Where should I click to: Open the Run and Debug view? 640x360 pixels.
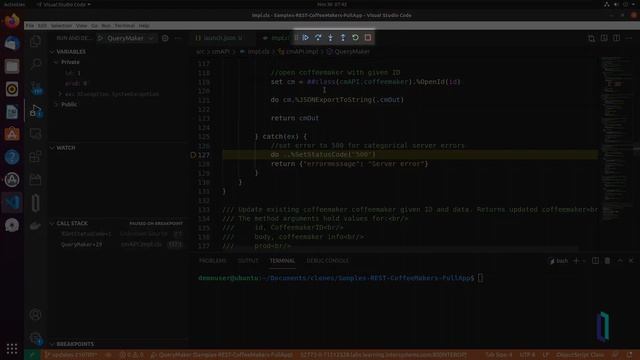36,111
